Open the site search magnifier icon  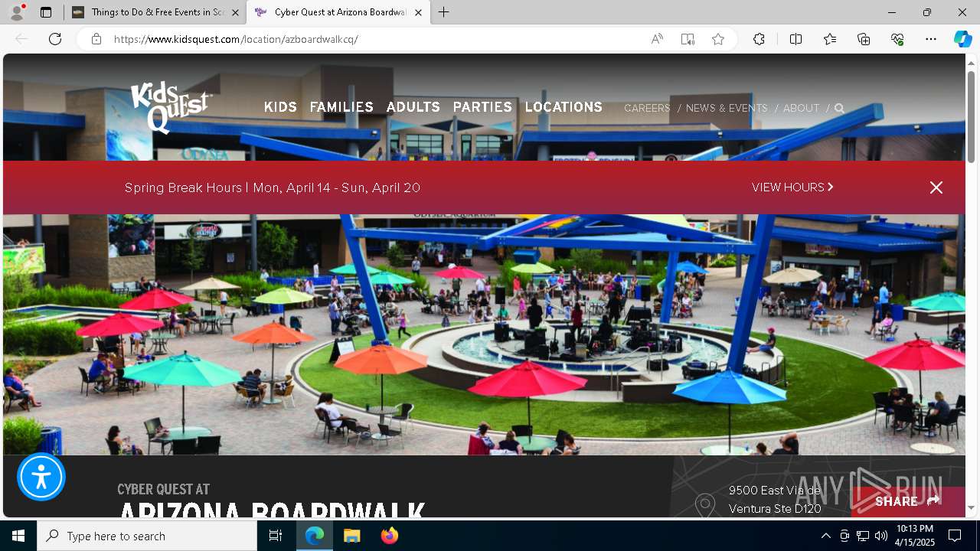click(839, 109)
